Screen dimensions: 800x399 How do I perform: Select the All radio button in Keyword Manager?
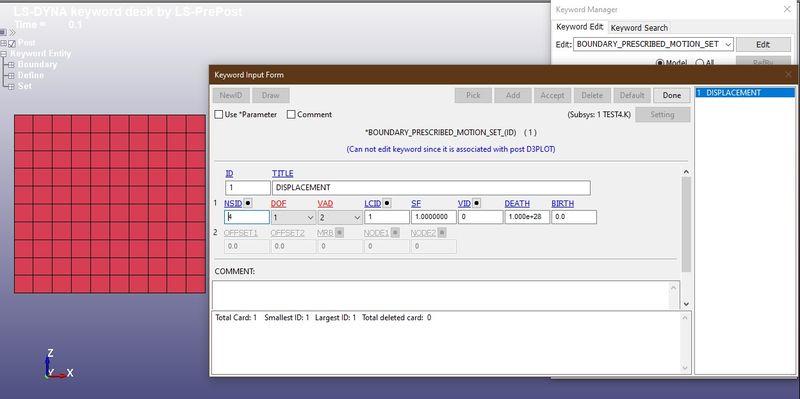(x=699, y=63)
